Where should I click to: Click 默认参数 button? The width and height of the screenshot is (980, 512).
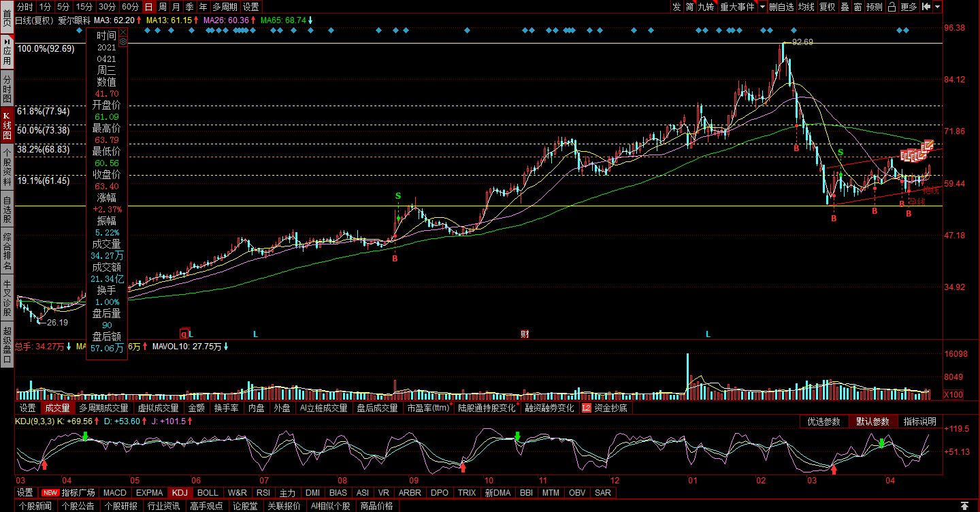click(x=873, y=421)
